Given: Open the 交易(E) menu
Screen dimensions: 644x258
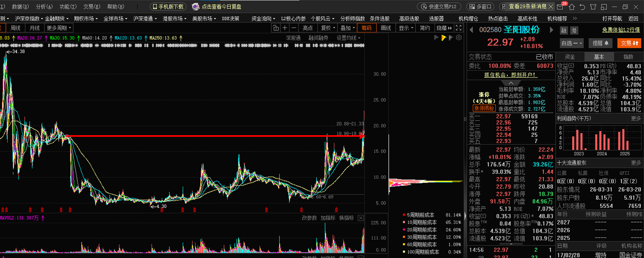Looking at the screenshot, I should [x=92, y=7].
